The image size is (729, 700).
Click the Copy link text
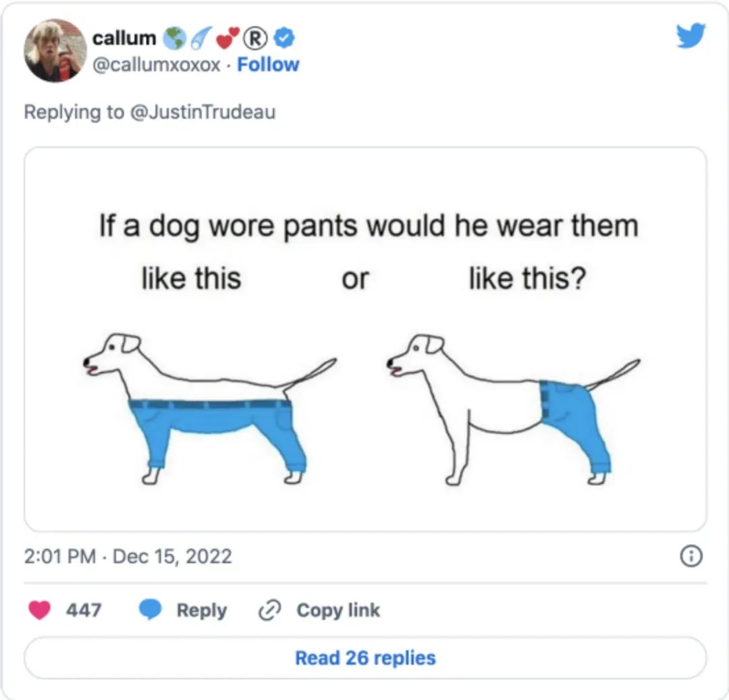[x=338, y=610]
